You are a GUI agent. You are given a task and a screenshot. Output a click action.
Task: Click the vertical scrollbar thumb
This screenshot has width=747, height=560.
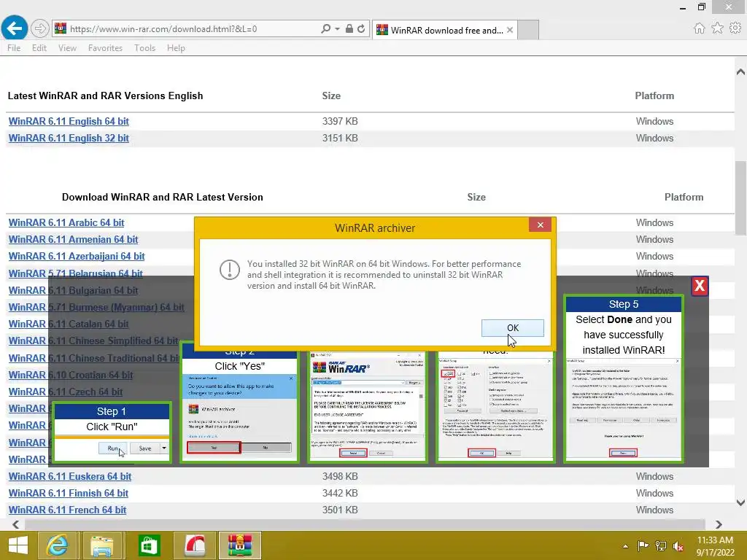click(740, 198)
